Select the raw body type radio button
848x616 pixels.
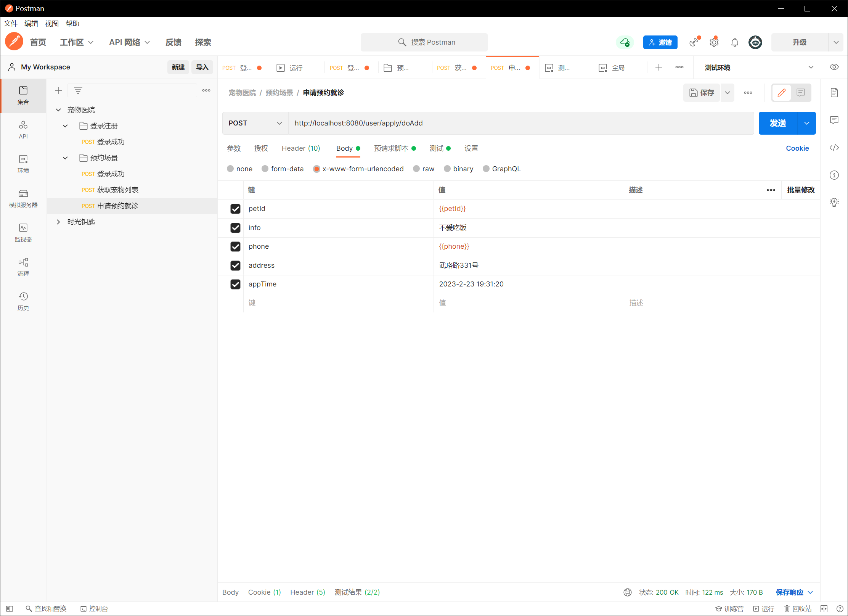point(416,169)
